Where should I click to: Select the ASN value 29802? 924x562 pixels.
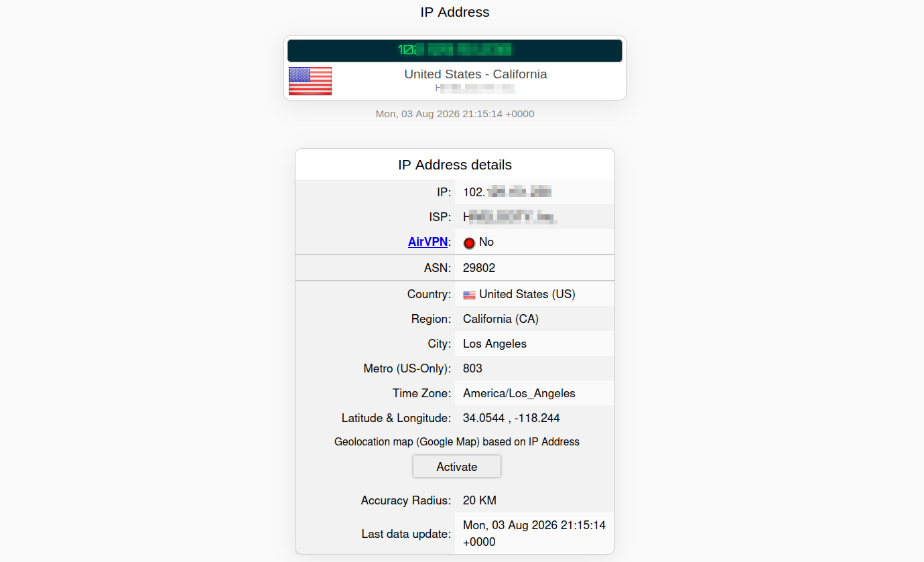pos(479,268)
